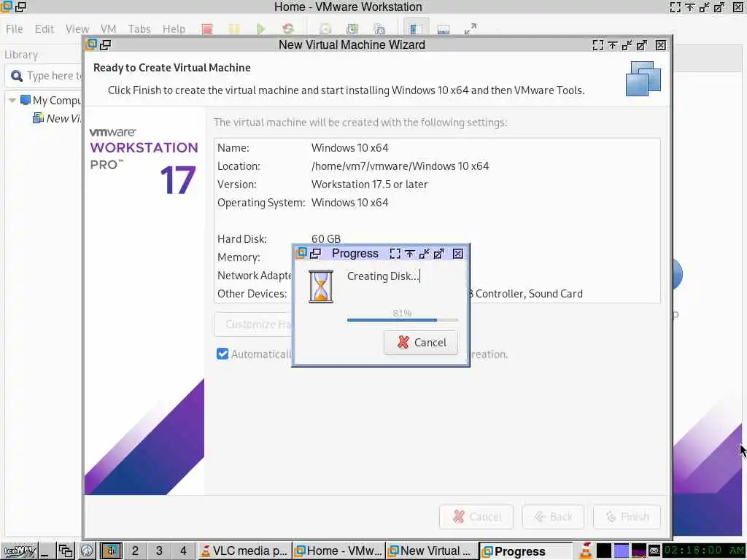Viewport: 747px width, 560px height.
Task: Collapse the My Computer tree node
Action: pos(12,101)
